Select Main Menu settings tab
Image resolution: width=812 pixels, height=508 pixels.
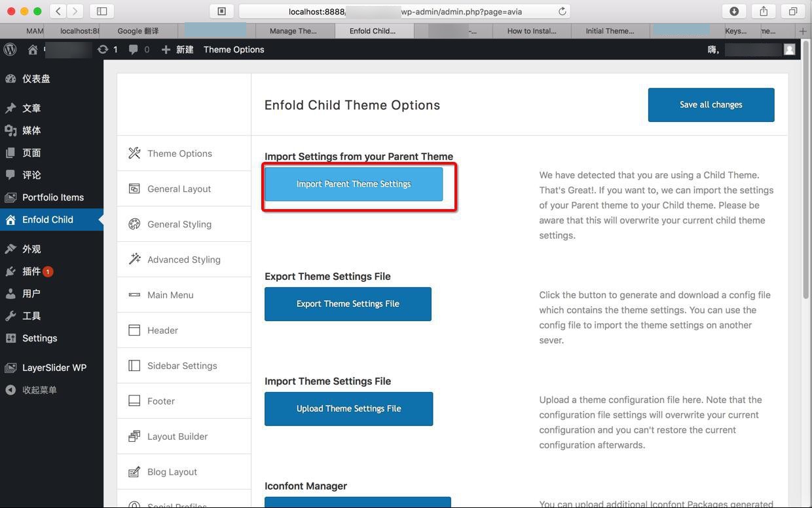coord(184,295)
